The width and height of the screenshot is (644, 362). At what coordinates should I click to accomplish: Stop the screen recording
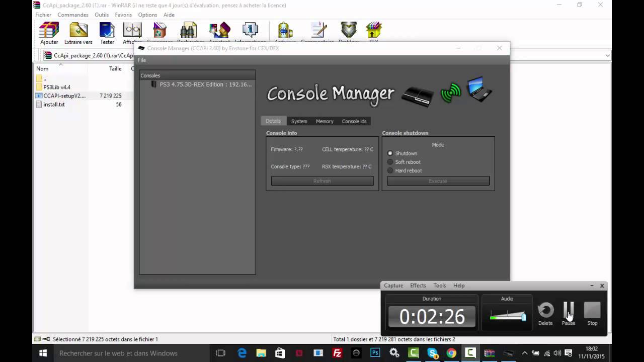[592, 314]
